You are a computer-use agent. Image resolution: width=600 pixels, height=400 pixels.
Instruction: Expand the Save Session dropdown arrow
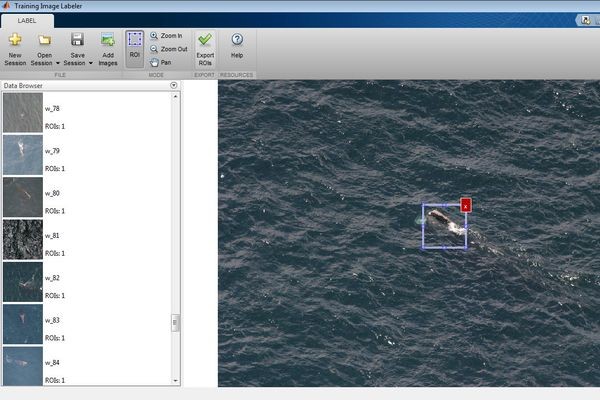91,62
